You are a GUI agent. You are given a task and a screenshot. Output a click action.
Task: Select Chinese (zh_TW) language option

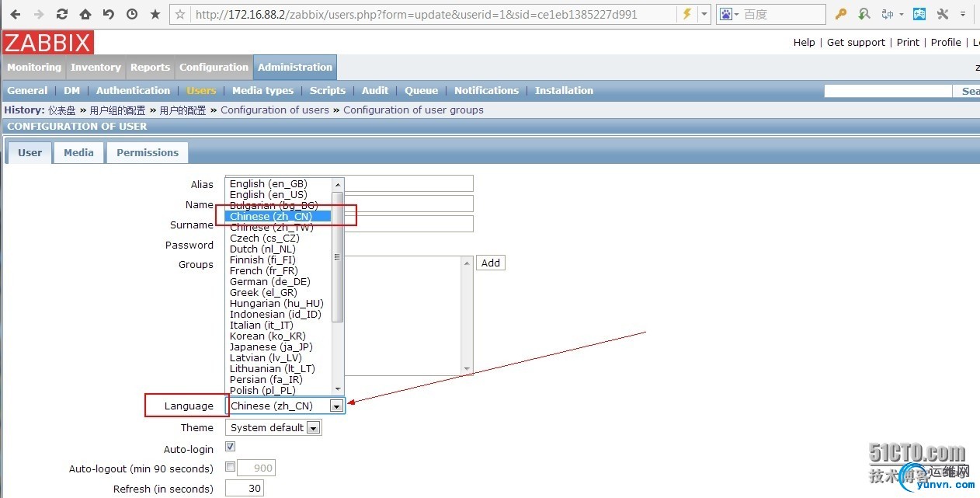(x=279, y=228)
